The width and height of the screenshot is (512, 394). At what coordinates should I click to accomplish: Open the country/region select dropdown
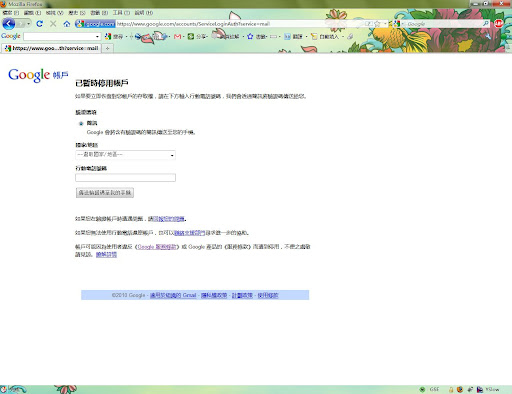pos(125,155)
